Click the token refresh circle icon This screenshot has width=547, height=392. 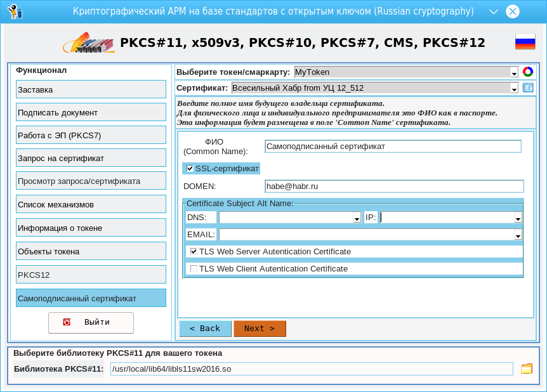pos(528,72)
